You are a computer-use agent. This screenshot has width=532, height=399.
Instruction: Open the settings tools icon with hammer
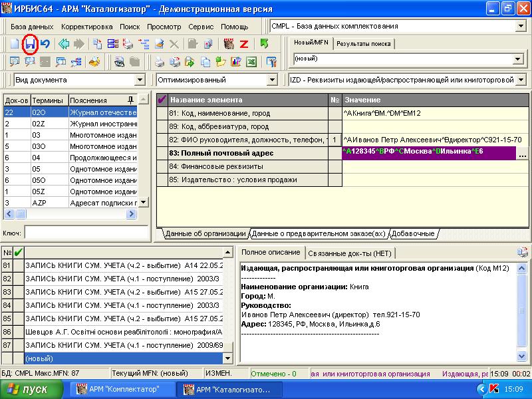coord(271,62)
